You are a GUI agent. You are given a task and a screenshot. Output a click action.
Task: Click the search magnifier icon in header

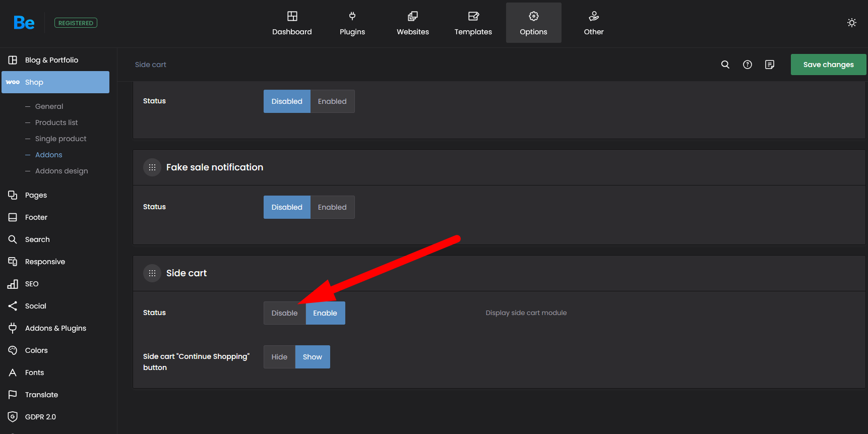coord(725,65)
